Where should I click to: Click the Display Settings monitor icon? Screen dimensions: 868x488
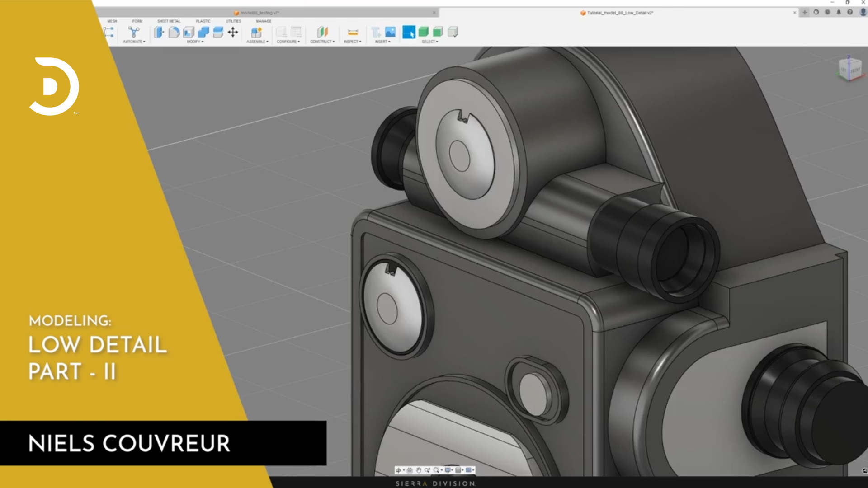coord(448,470)
